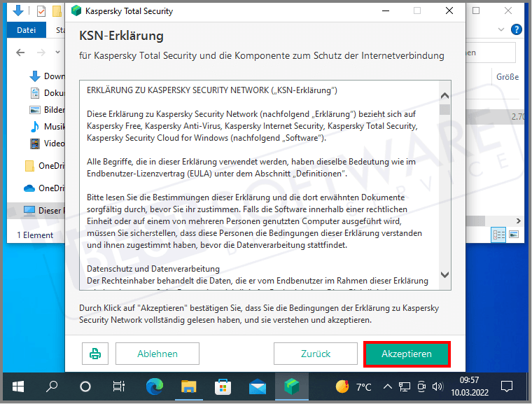Open the Datei tab in File Explorer

pos(26,30)
